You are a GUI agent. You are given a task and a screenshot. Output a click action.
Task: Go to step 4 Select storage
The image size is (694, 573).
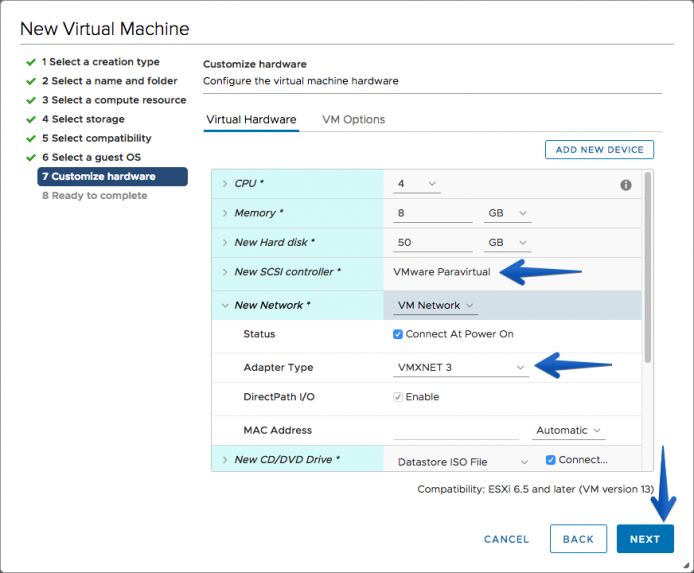83,119
